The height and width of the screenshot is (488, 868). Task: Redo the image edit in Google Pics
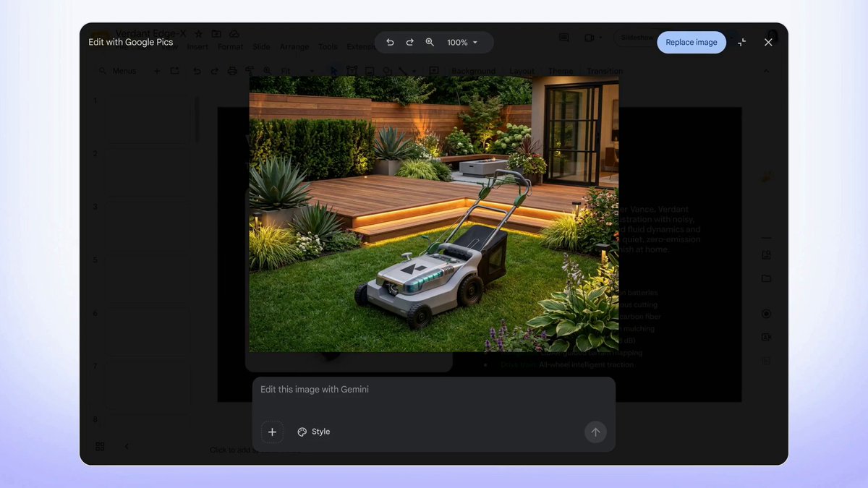tap(409, 43)
